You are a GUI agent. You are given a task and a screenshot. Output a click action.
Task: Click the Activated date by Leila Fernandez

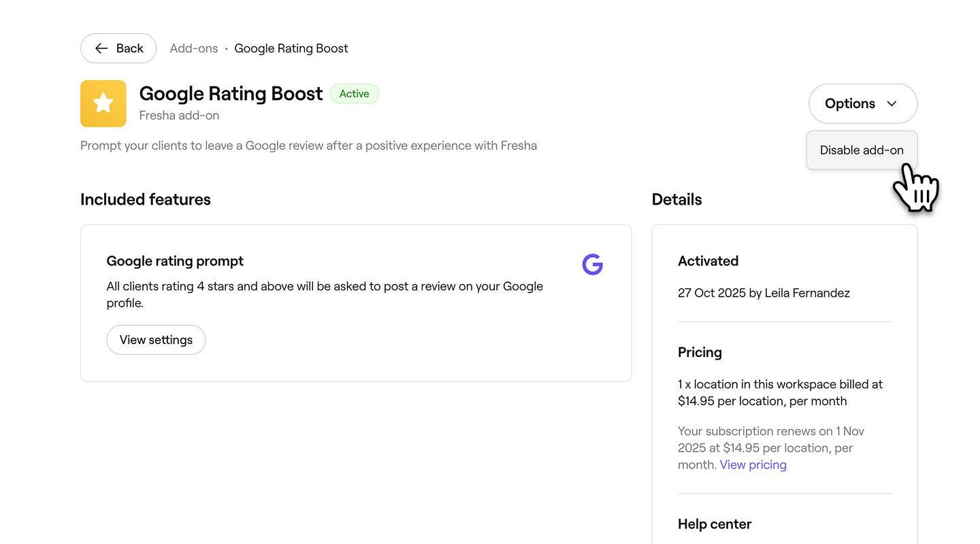[764, 293]
